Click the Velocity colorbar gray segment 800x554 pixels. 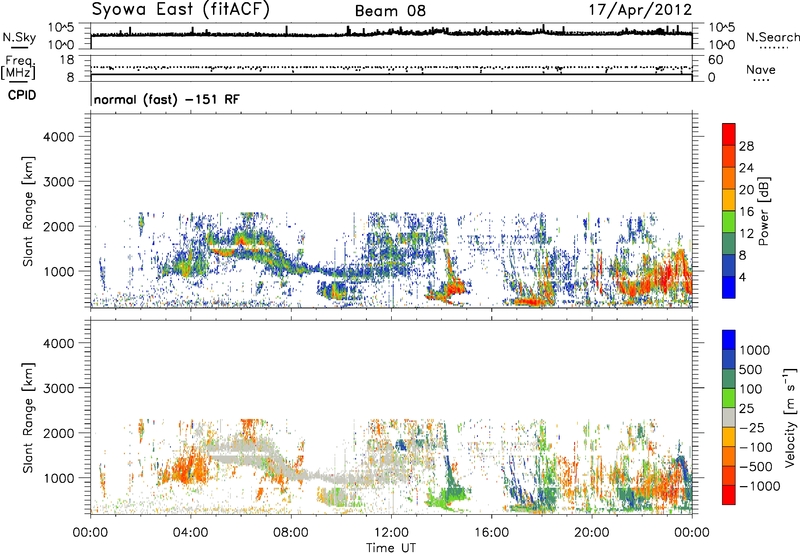click(729, 418)
